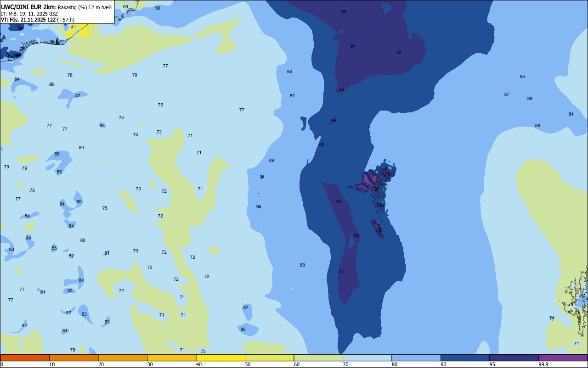Click the bright purple legend swatch above 99.9

(x=563, y=357)
